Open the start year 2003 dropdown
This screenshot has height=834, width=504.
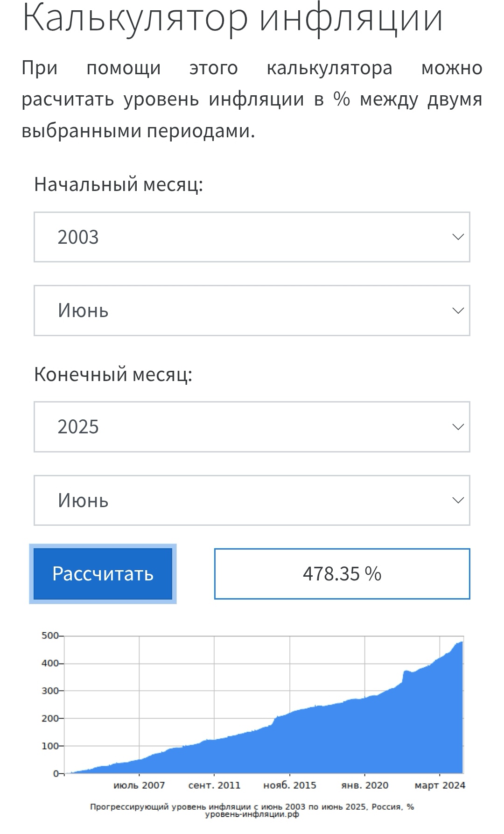coord(252,237)
